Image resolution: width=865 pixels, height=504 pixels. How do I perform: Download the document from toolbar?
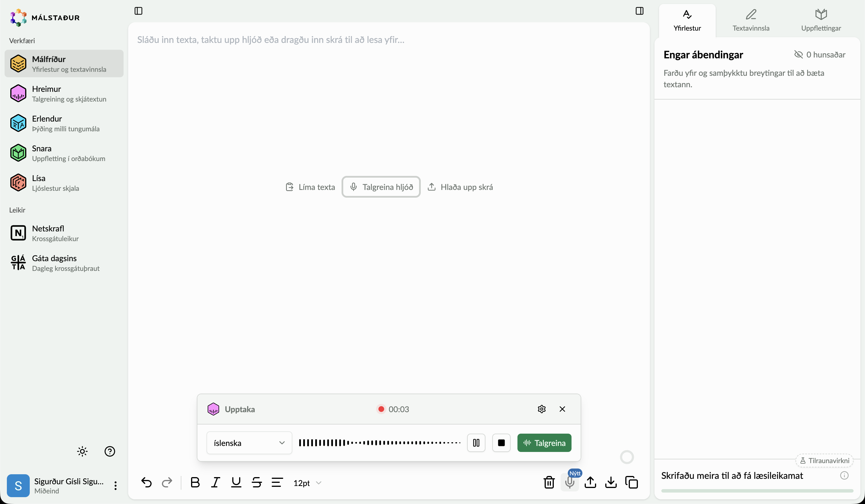pyautogui.click(x=611, y=482)
